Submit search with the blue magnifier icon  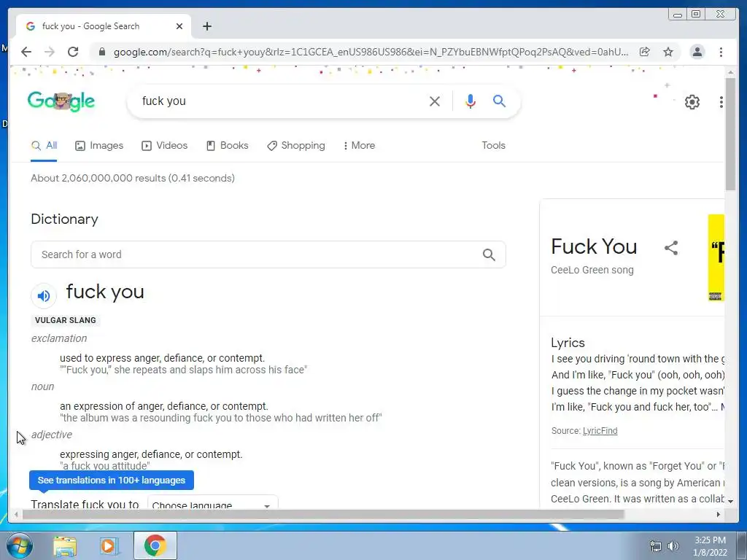(x=499, y=101)
